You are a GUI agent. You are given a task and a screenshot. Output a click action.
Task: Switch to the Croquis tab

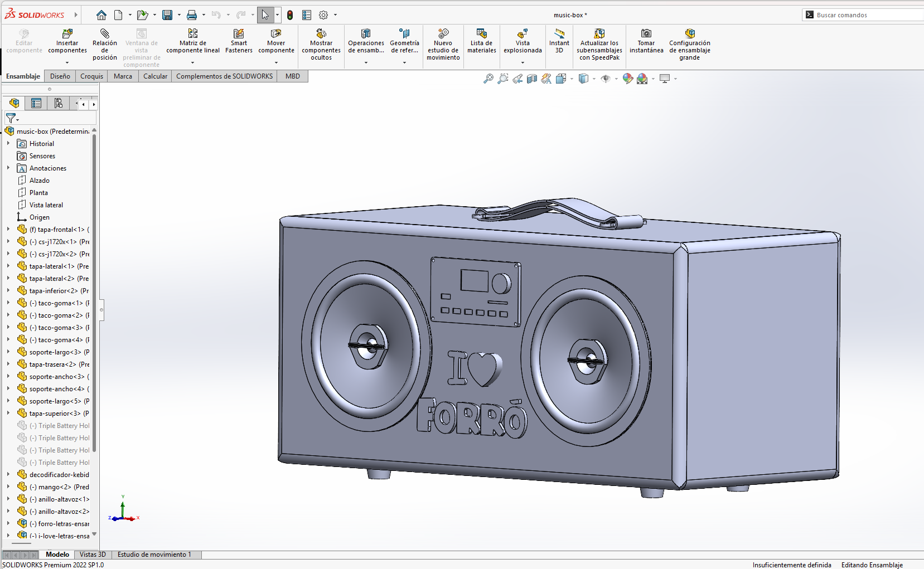click(x=91, y=76)
